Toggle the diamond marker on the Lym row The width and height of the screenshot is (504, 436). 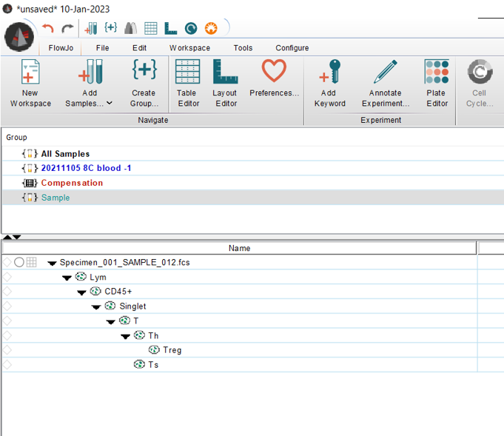pos(7,277)
